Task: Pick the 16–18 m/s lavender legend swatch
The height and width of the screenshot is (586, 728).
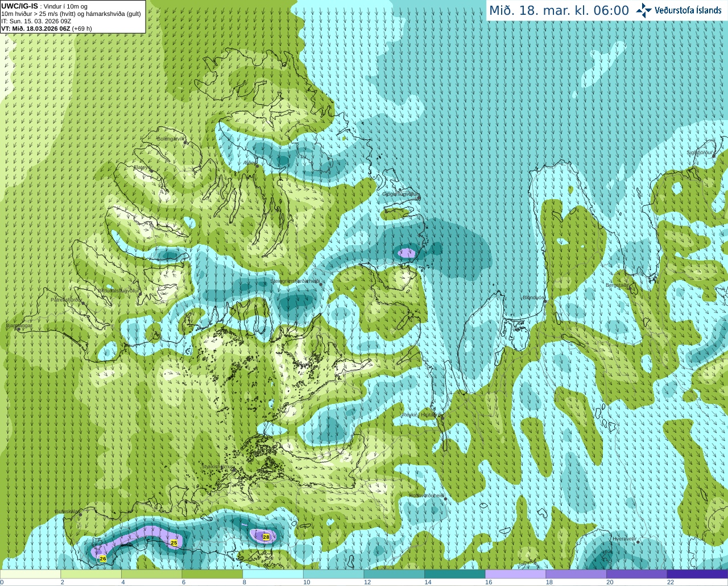Action: 515,574
